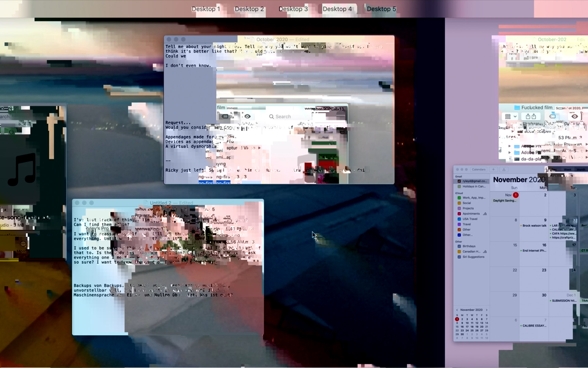Switch to Desktop 5 space
Image resolution: width=588 pixels, height=368 pixels.
click(381, 9)
